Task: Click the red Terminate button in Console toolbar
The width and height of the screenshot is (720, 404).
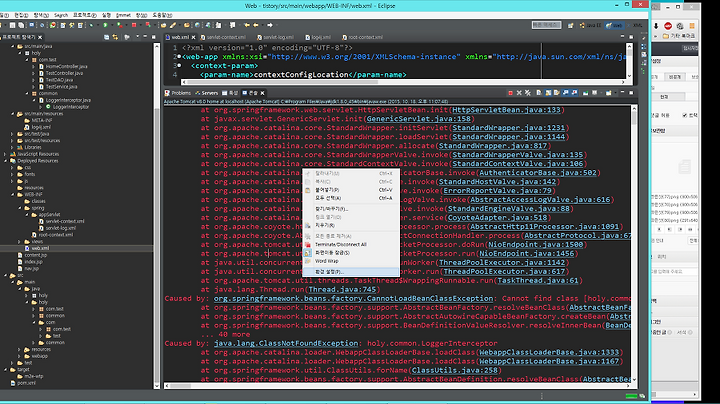Action: coord(511,93)
